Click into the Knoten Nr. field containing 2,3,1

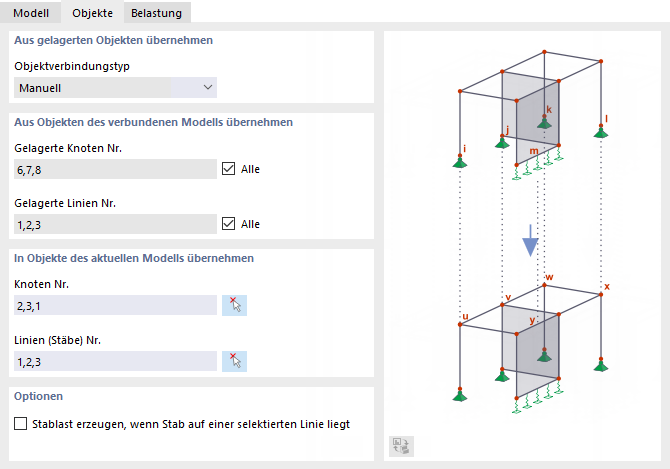[115, 305]
